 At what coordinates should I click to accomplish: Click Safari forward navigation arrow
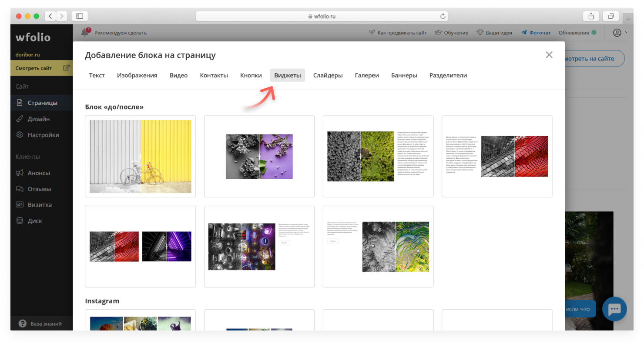[x=62, y=16]
